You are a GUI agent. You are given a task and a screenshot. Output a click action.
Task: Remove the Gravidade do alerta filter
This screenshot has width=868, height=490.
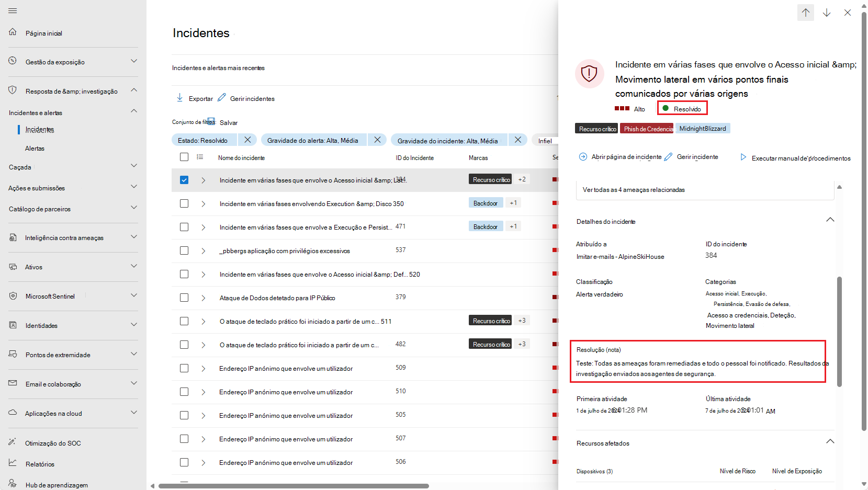(x=377, y=140)
